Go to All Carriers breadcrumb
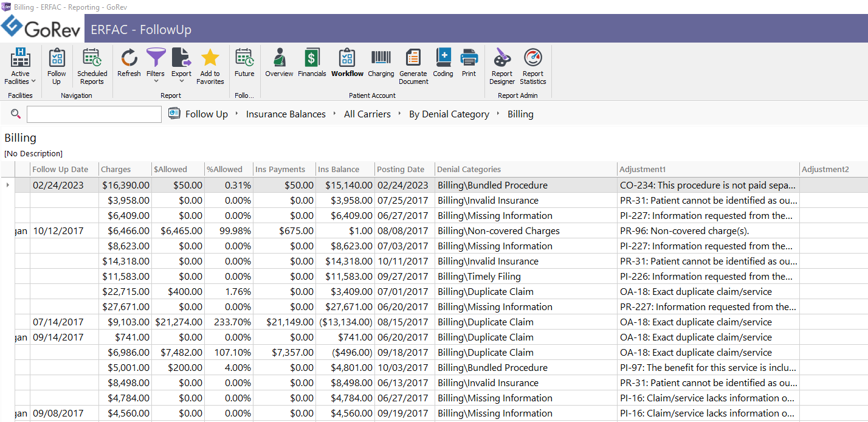 pos(367,114)
